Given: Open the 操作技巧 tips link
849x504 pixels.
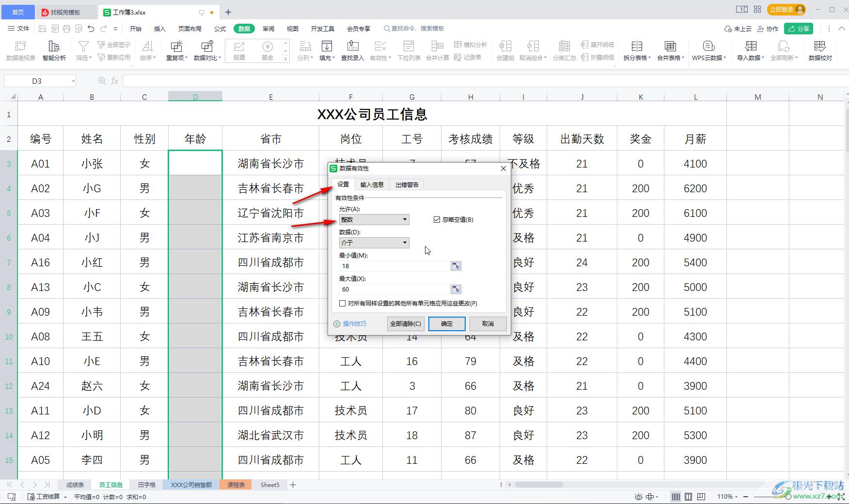Looking at the screenshot, I should coord(350,324).
